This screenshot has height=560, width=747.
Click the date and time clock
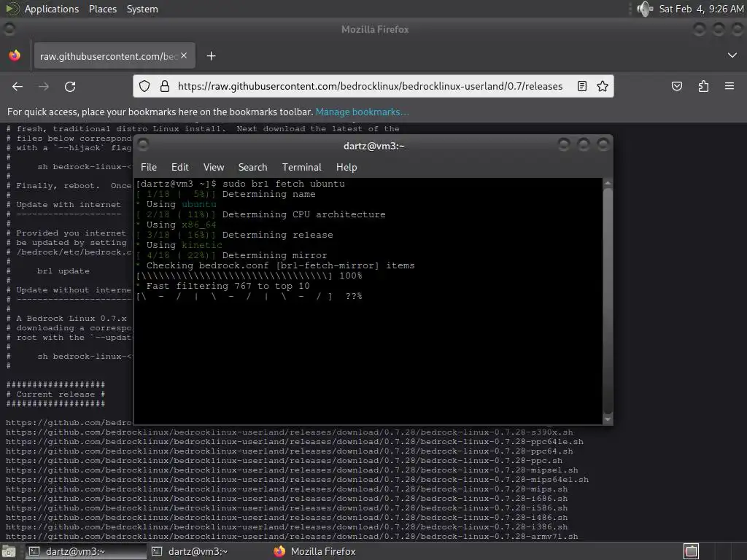point(701,9)
